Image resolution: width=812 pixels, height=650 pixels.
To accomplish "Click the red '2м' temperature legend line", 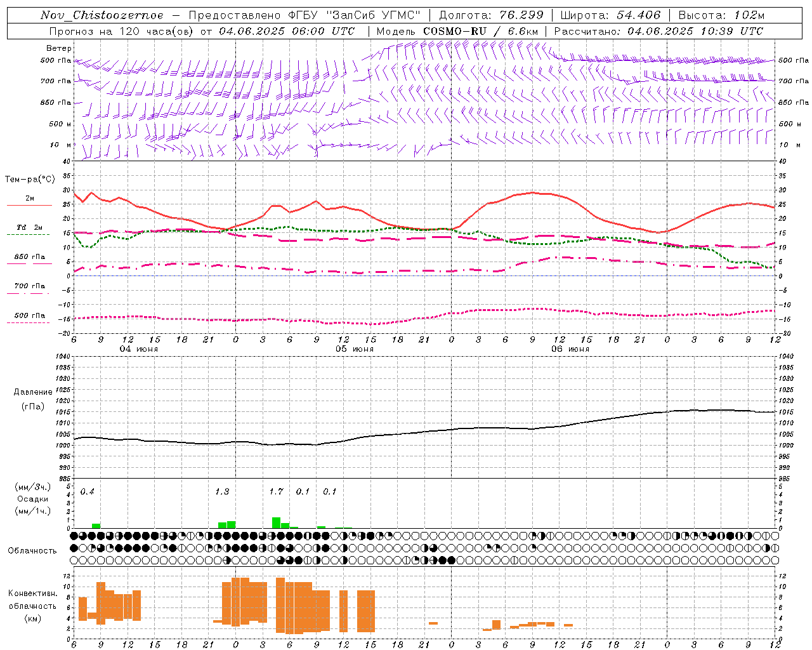I will click(x=29, y=205).
